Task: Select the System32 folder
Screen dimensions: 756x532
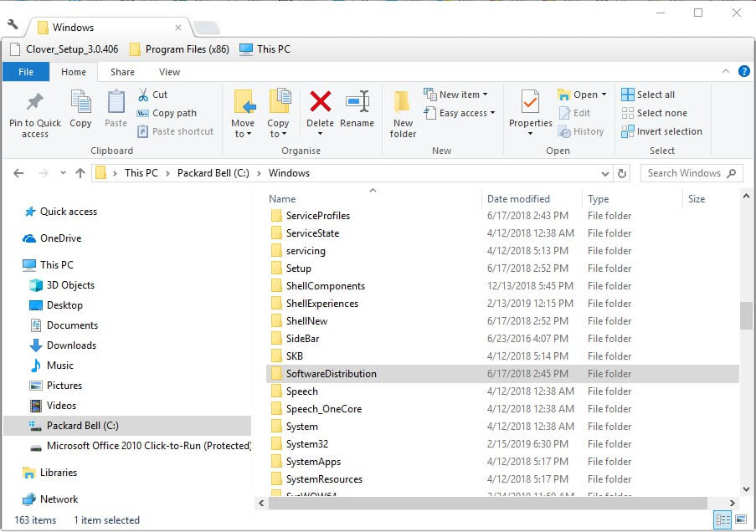Action: coord(502,444)
